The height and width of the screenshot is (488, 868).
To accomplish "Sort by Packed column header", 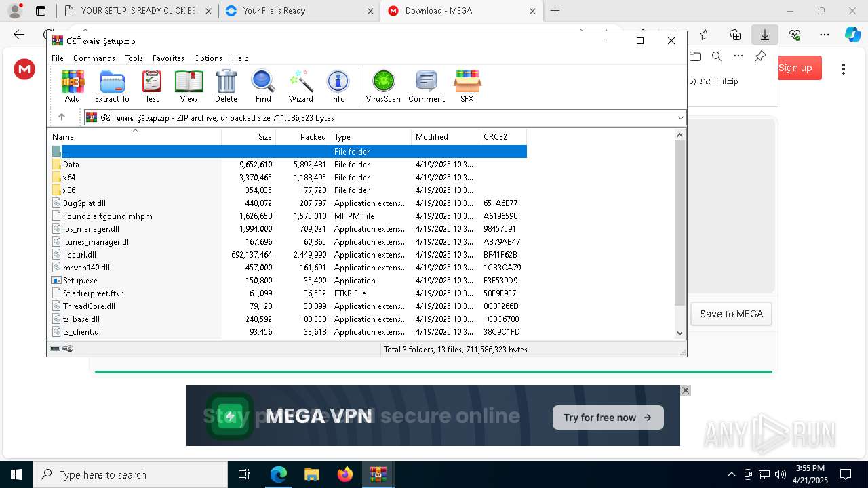I will click(303, 136).
